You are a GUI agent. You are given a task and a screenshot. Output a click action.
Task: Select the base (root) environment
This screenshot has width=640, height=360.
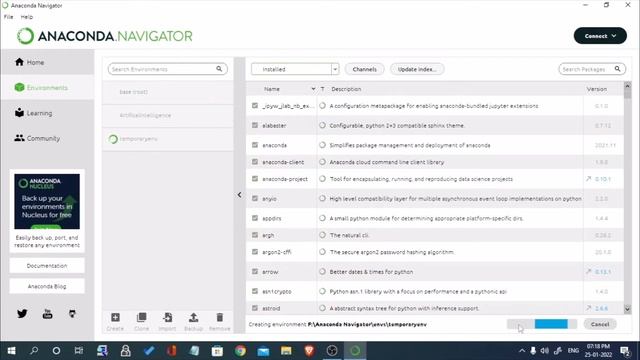(x=168, y=92)
